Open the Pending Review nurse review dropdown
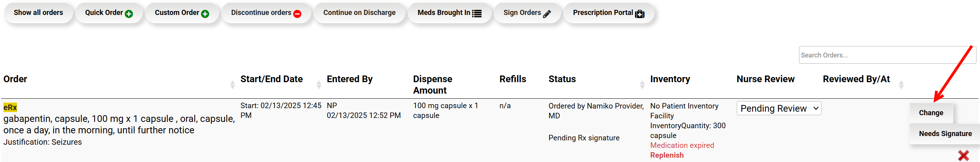Image resolution: width=980 pixels, height=162 pixels. pyautogui.click(x=779, y=109)
